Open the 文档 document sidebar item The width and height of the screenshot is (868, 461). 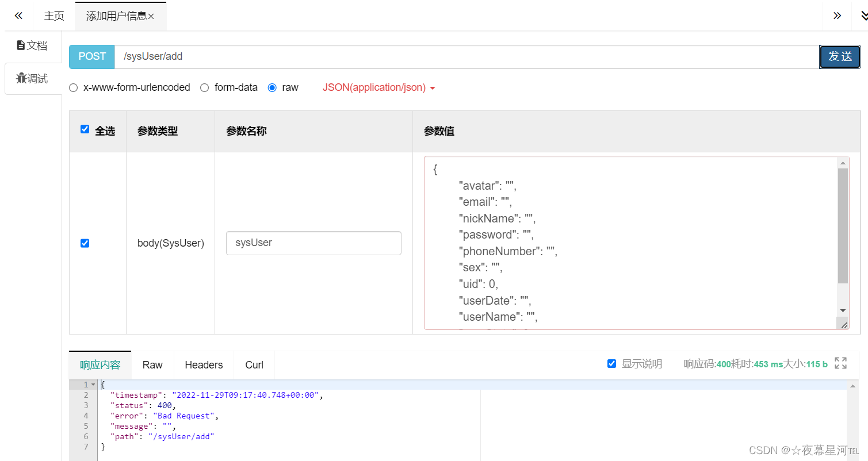(x=32, y=46)
